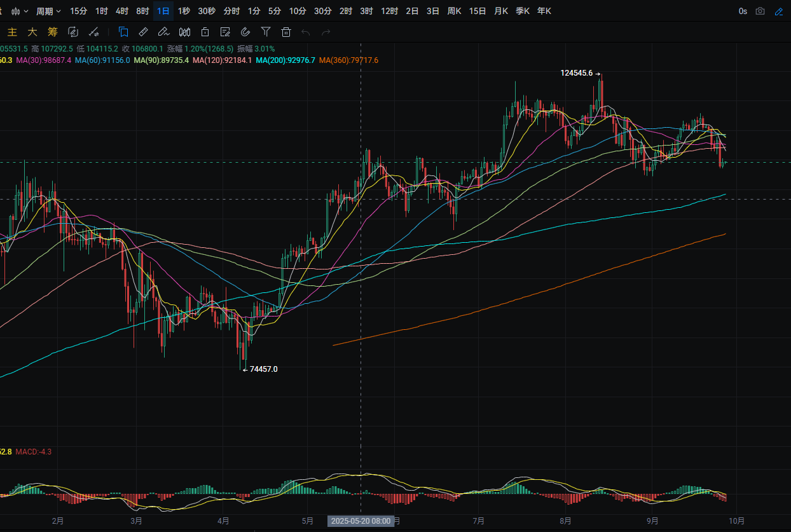
Task: Click the candlestick pattern tool icon
Action: tap(184, 32)
